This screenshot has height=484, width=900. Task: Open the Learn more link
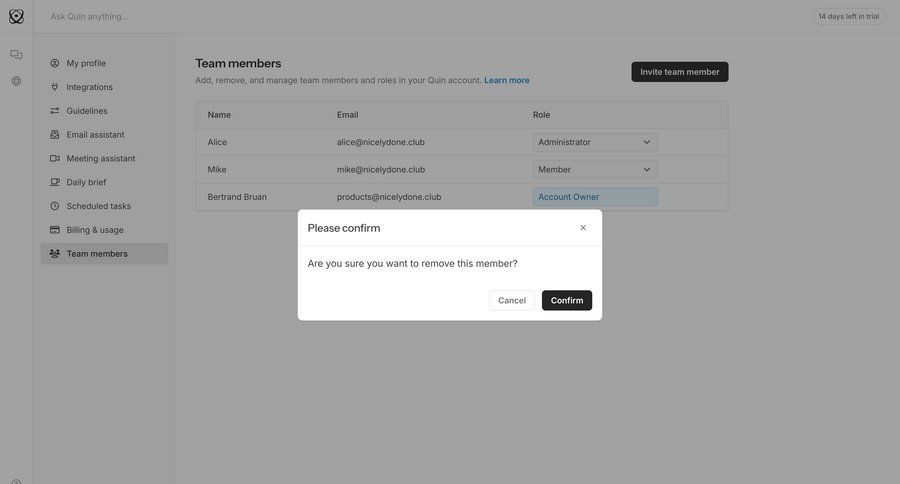(507, 80)
